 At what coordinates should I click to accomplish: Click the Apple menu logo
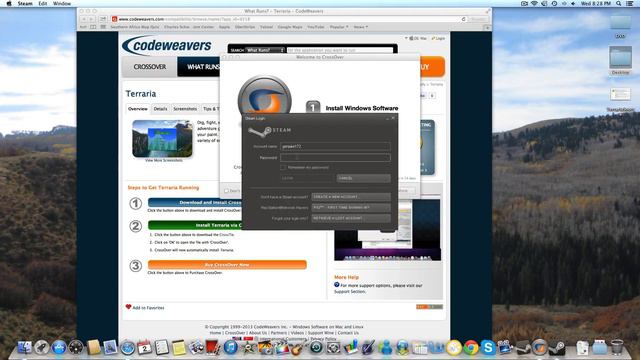9,3
